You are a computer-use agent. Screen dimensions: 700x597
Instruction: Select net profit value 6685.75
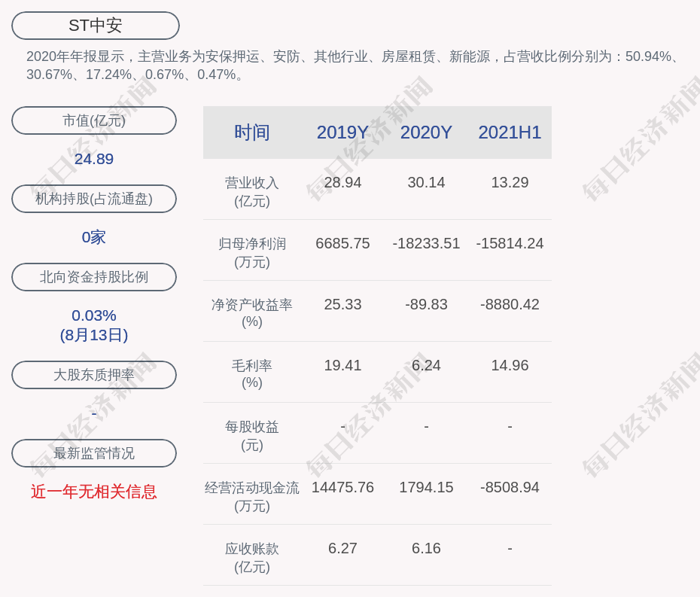coord(342,243)
